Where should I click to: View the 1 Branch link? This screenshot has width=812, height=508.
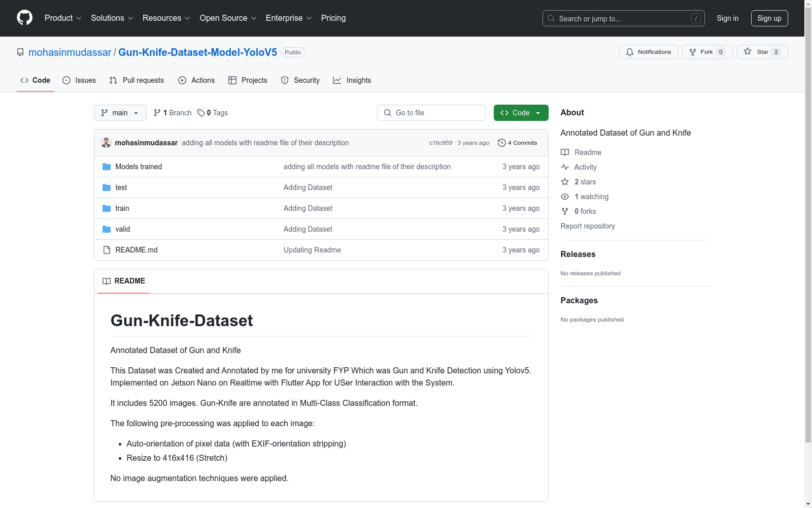(x=173, y=113)
